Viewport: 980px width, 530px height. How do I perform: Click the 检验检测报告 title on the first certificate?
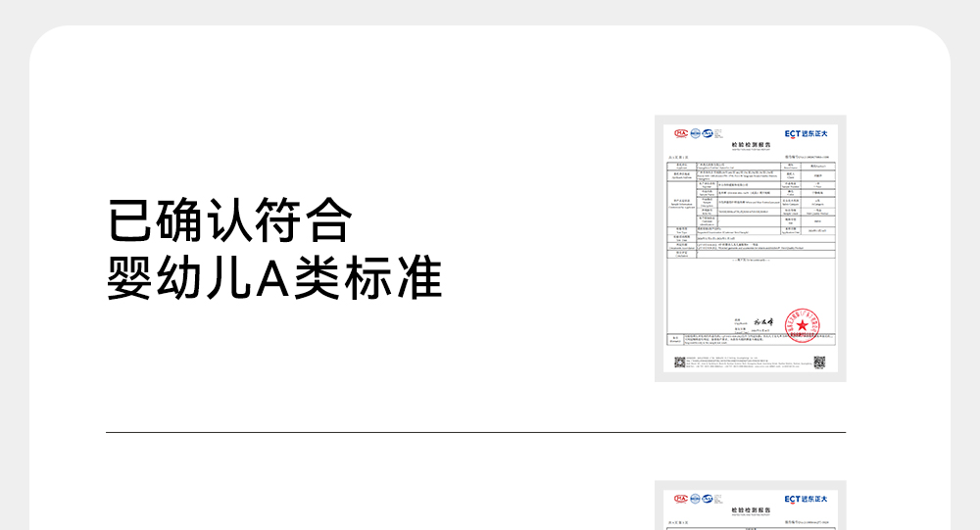pyautogui.click(x=752, y=145)
